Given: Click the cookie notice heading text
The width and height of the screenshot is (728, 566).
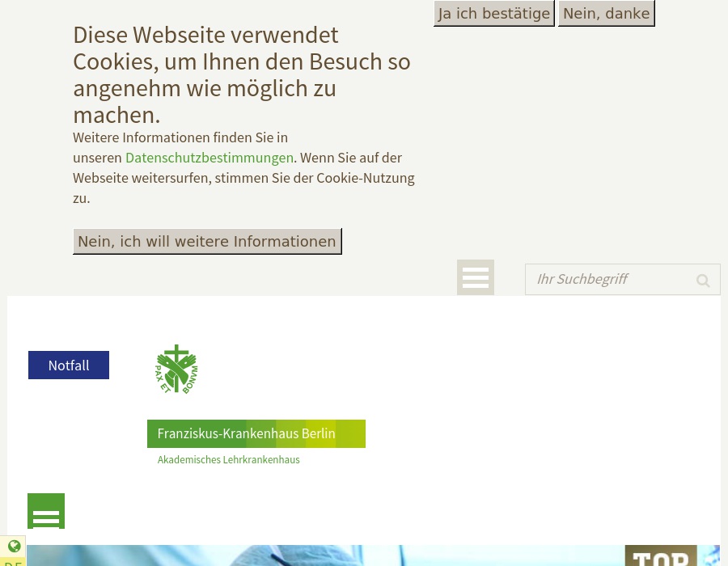Looking at the screenshot, I should 241,74.
